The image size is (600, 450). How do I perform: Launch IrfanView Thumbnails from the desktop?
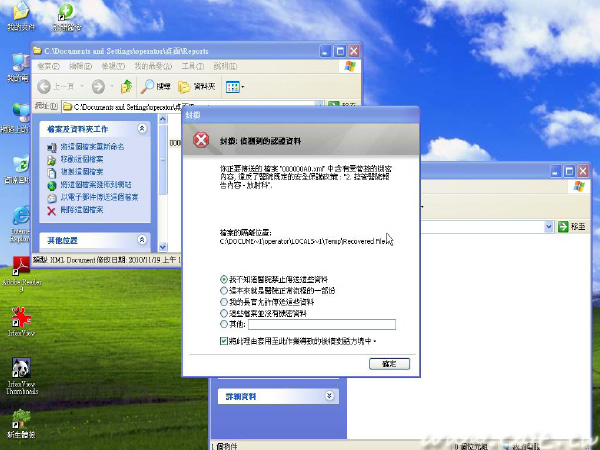click(x=21, y=375)
